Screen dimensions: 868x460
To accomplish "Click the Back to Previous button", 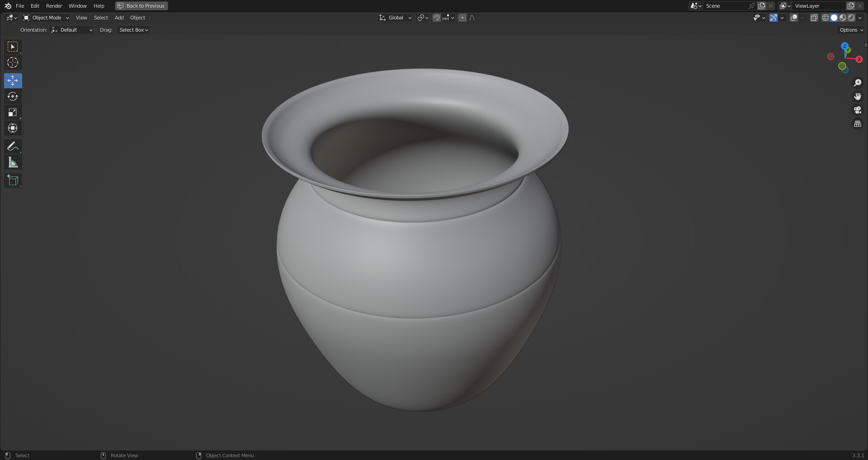I will point(141,6).
